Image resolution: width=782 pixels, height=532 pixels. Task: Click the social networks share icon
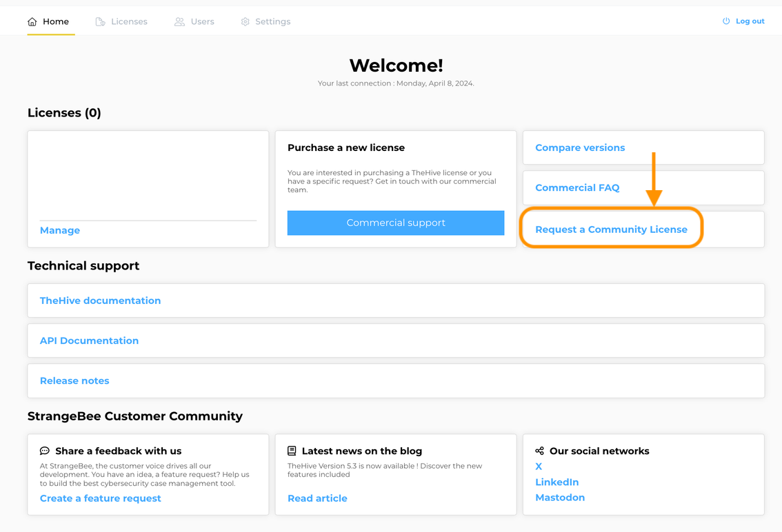(x=539, y=450)
